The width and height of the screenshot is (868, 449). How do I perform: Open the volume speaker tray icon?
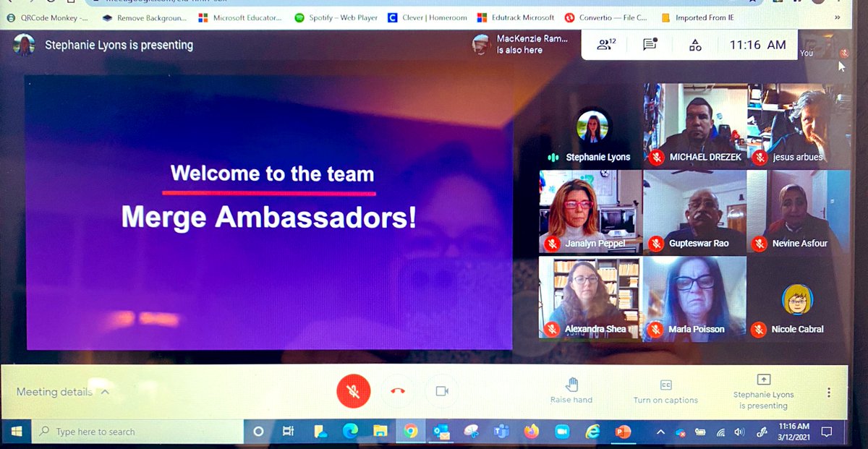pos(739,432)
